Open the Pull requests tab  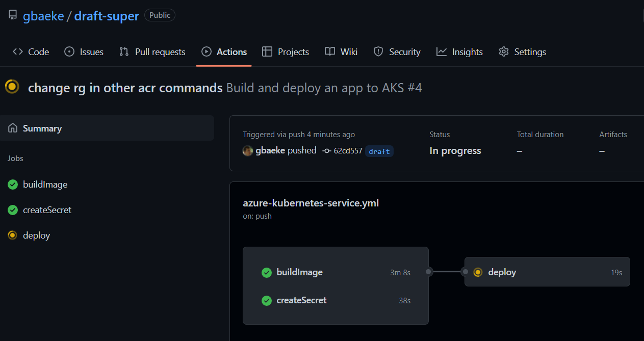(x=152, y=52)
